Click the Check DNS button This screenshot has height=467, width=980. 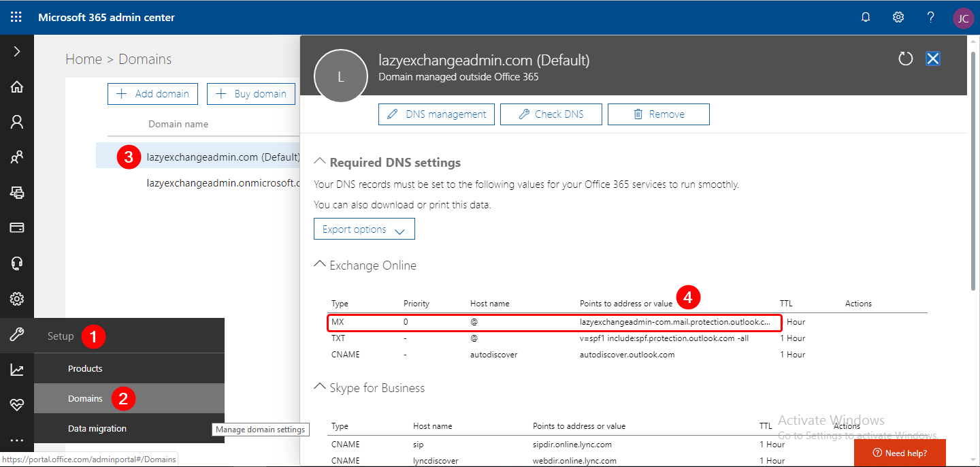click(x=551, y=114)
